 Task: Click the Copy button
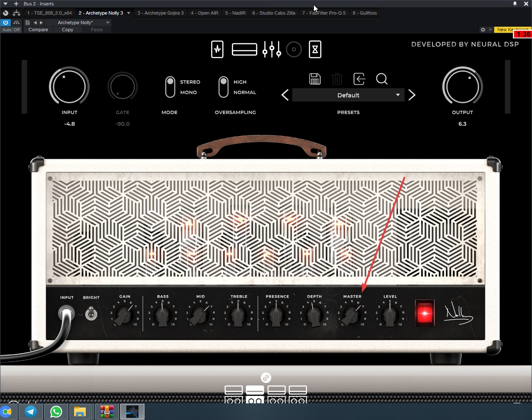(x=67, y=30)
